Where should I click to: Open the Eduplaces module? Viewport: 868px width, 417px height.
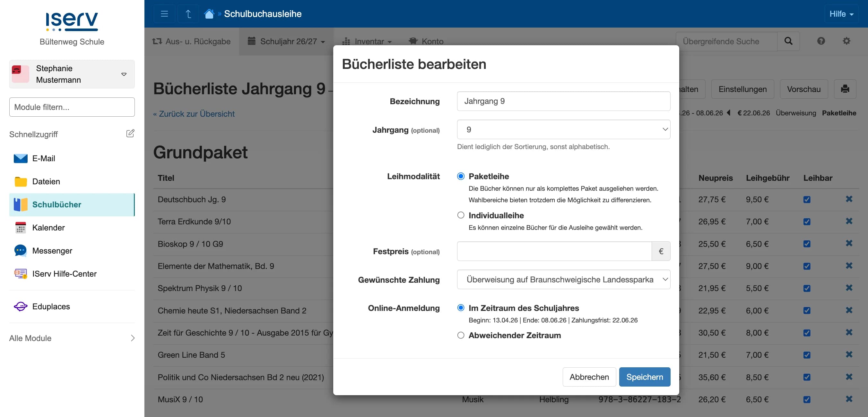click(x=50, y=306)
